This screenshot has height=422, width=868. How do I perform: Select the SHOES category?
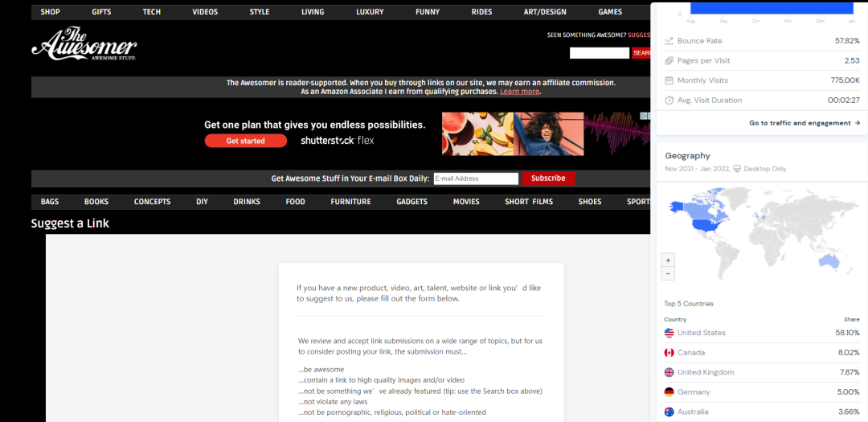pyautogui.click(x=590, y=202)
